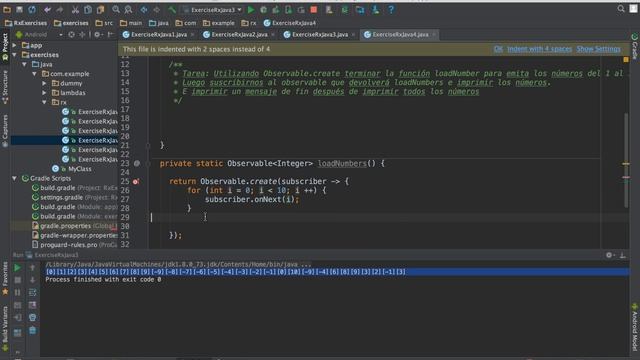Click the orange inspection status square
640x360 pixels.
pos(626,60)
